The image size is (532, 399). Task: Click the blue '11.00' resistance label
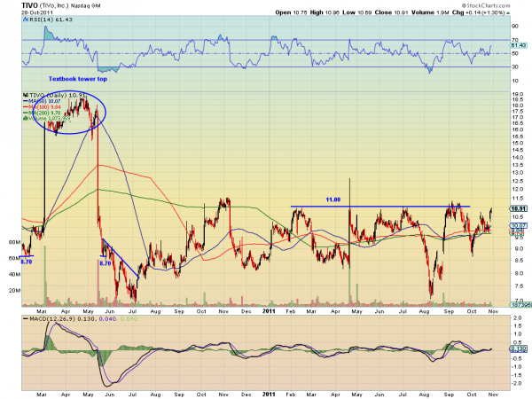[x=333, y=199]
